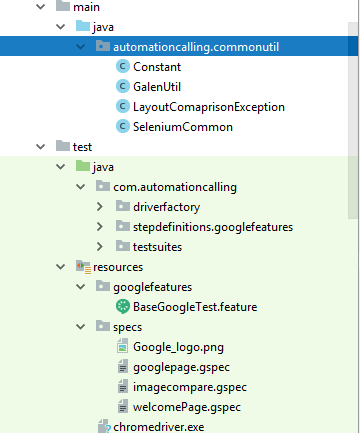Click the chromedriver.exe unknown file icon
Image resolution: width=361 pixels, height=437 pixels.
[104, 426]
